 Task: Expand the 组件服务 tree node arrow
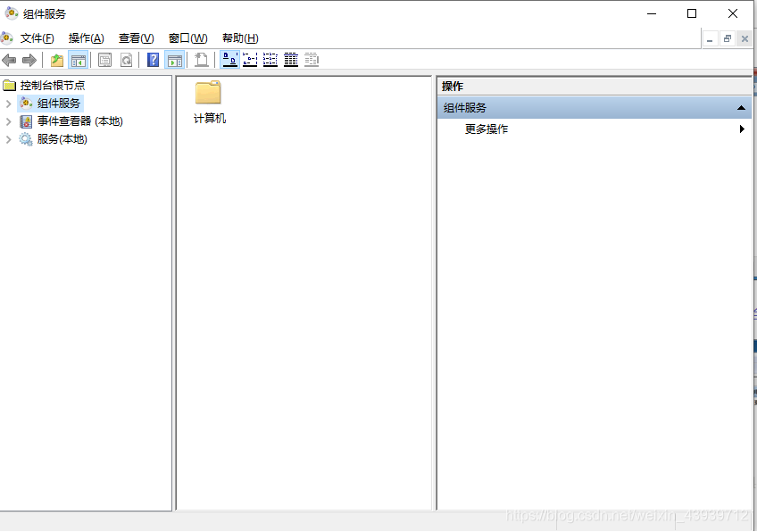(x=8, y=104)
